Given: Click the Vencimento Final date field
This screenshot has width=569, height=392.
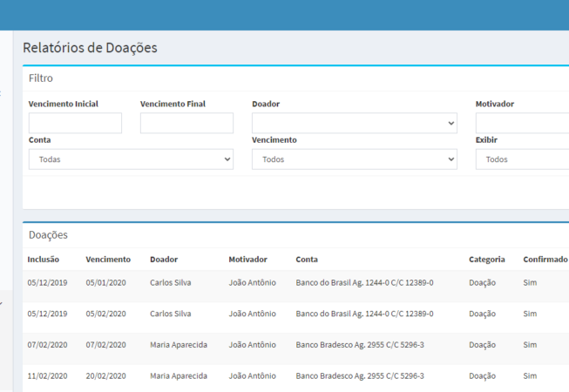Looking at the screenshot, I should click(186, 123).
